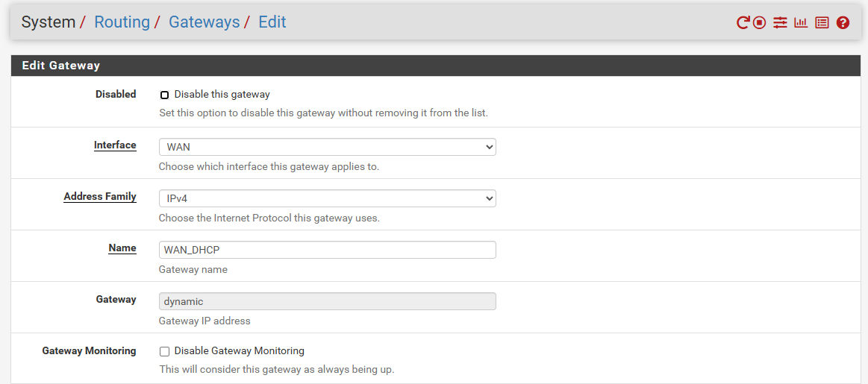Click 'Choose the Internet Protocol this gateway uses.'
The width and height of the screenshot is (868, 384).
(x=269, y=218)
